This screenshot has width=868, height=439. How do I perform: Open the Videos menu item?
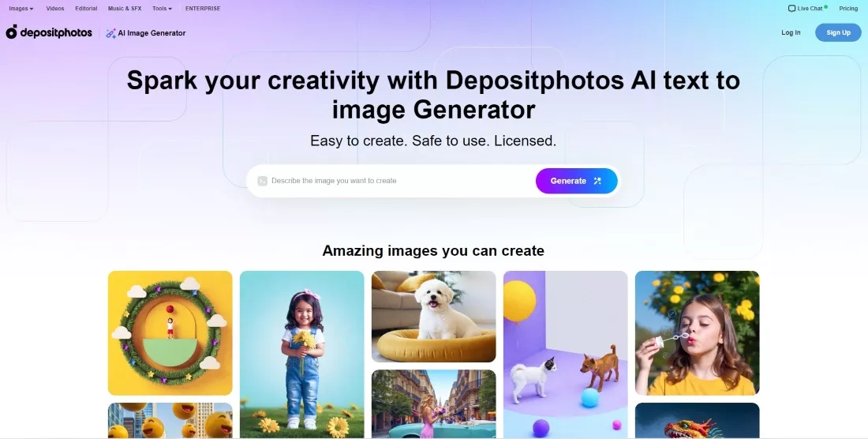[54, 9]
